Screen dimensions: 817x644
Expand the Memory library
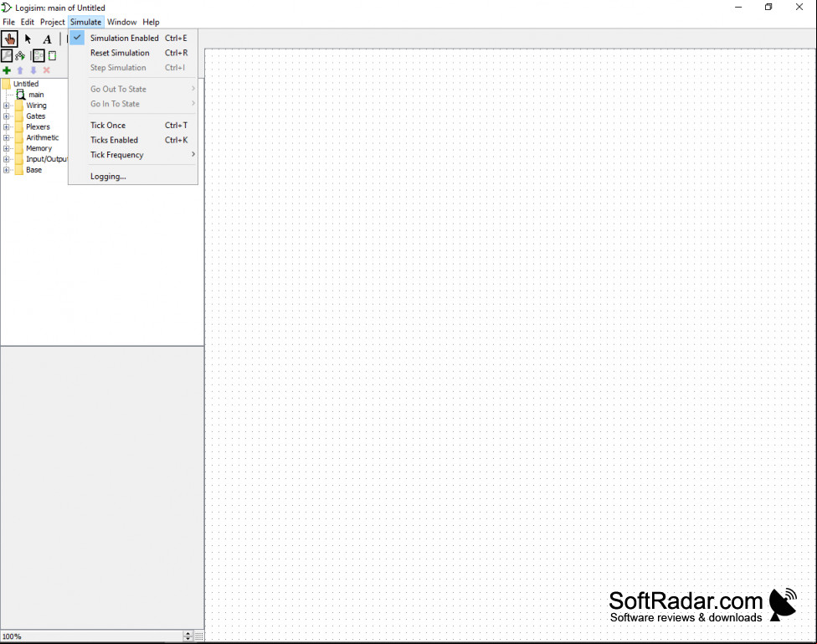[x=6, y=148]
